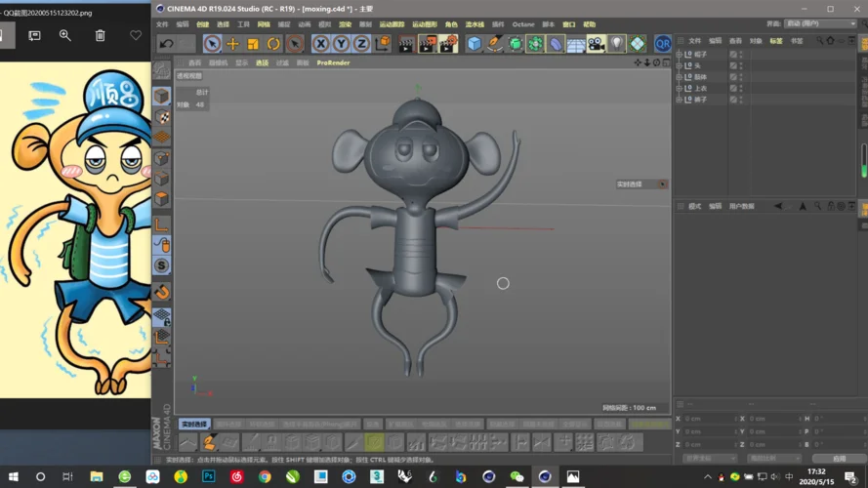Add a Cube primitive from the toolbar
This screenshot has width=868, height=488.
click(474, 44)
